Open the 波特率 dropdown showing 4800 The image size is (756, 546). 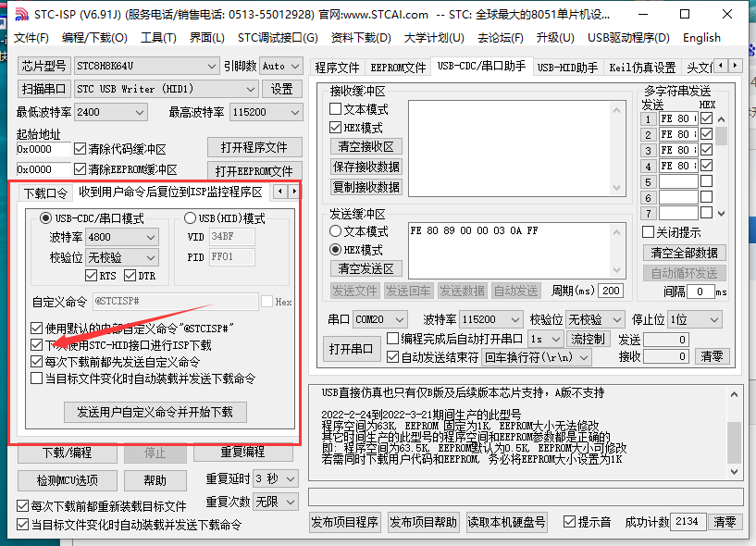coord(122,237)
